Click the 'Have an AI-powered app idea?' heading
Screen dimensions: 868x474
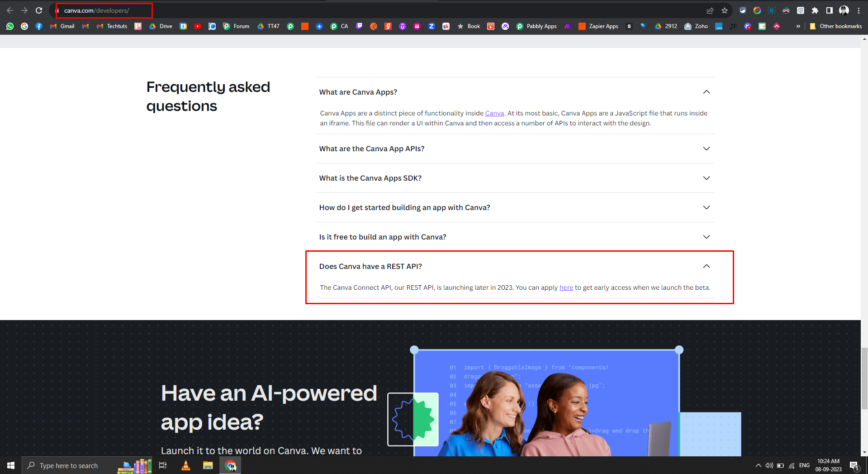[x=269, y=407]
